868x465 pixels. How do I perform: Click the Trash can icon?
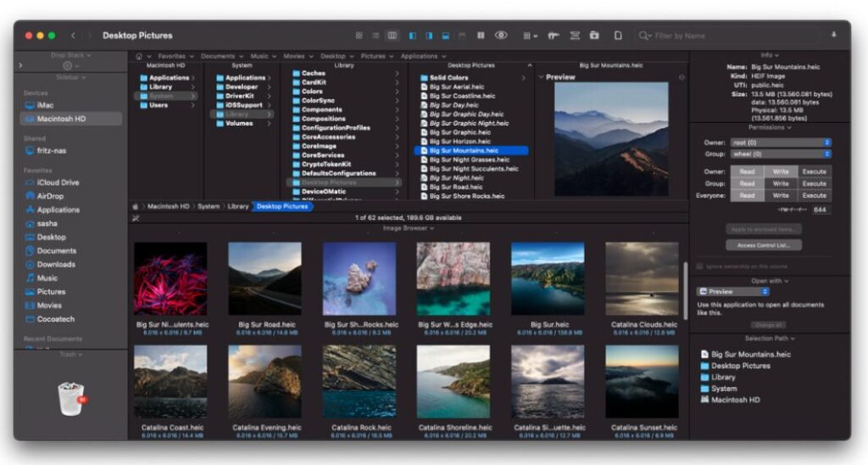(x=70, y=398)
